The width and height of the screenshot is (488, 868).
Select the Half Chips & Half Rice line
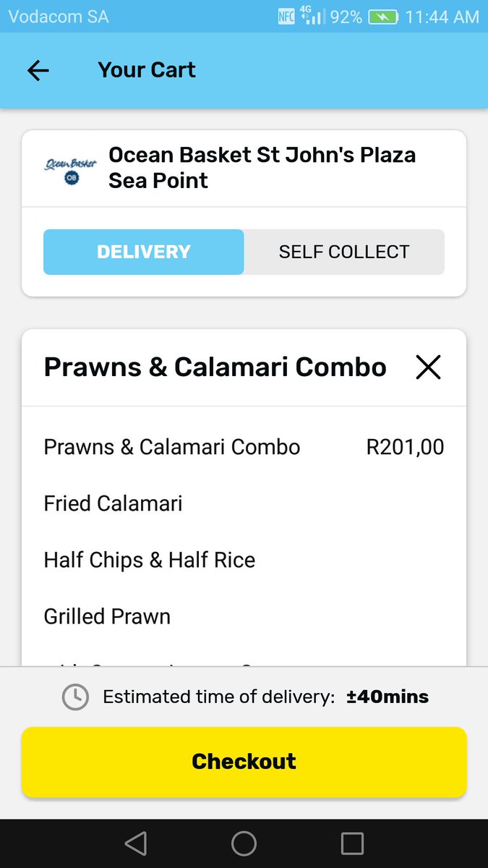pyautogui.click(x=150, y=560)
